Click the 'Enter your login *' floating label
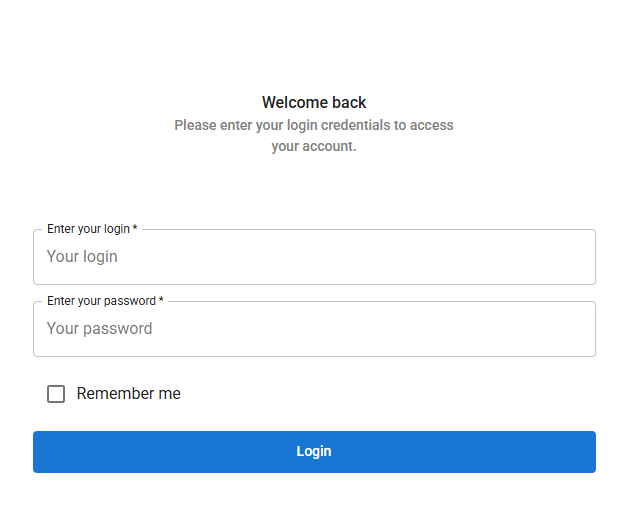The height and width of the screenshot is (530, 628). point(88,229)
